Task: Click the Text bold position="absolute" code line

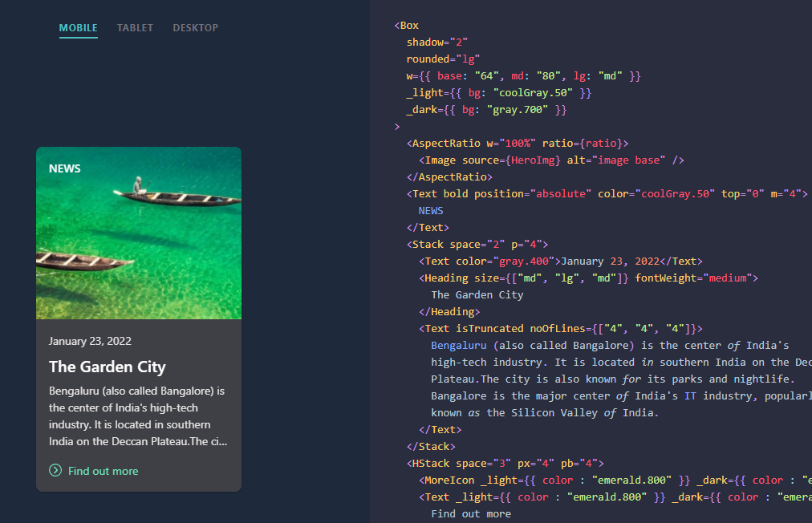Action: [x=607, y=193]
